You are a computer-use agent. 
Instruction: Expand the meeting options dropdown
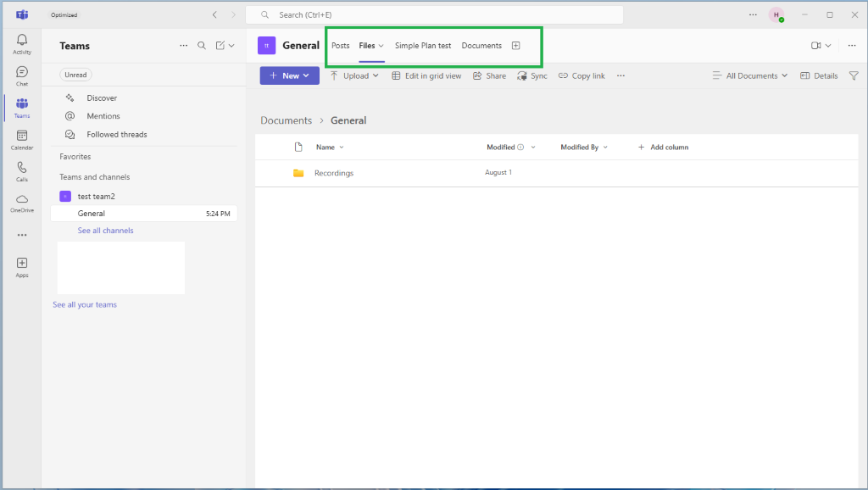828,46
